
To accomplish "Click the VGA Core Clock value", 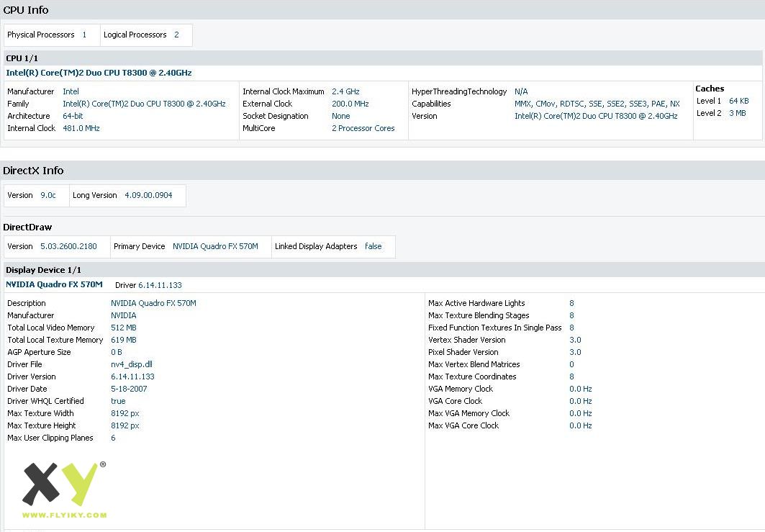I will (x=581, y=401).
